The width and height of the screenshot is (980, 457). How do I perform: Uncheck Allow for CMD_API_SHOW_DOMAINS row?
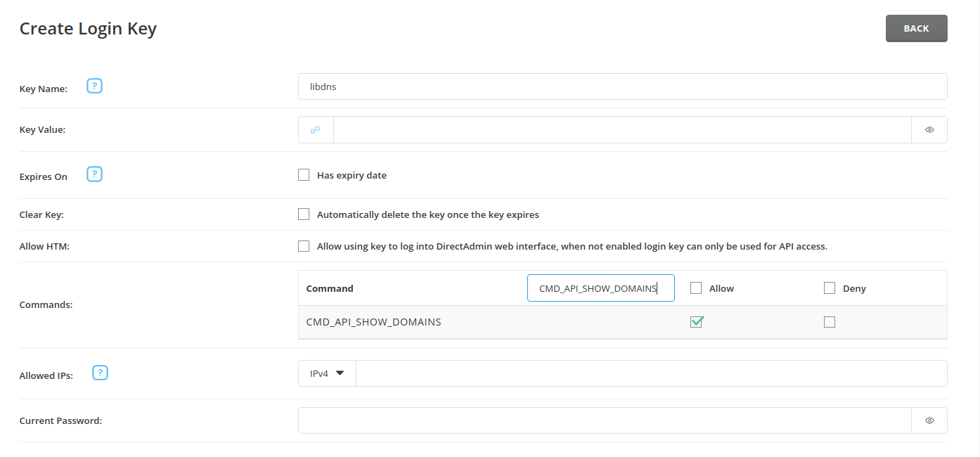[697, 322]
